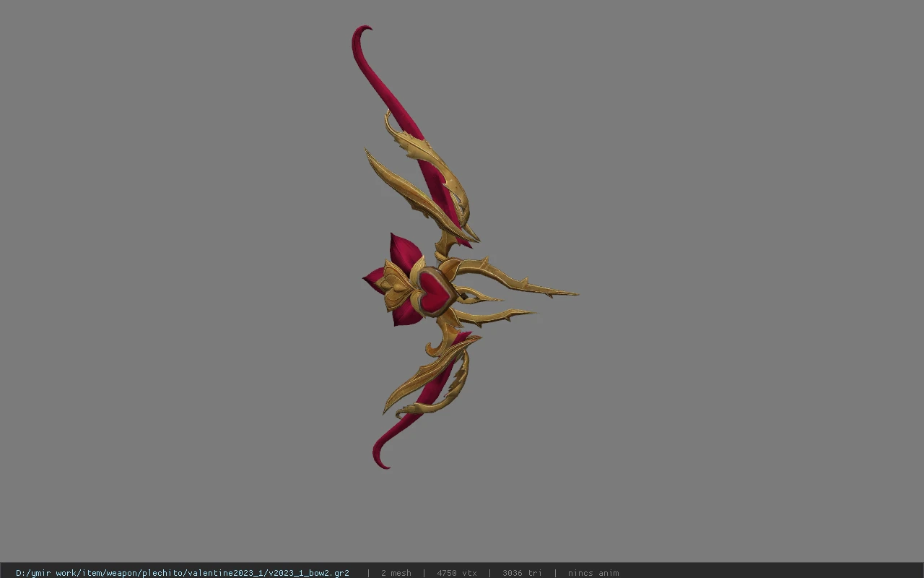Image resolution: width=924 pixels, height=578 pixels.
Task: Click the 'nincs anim' status entry
Action: pyautogui.click(x=593, y=573)
